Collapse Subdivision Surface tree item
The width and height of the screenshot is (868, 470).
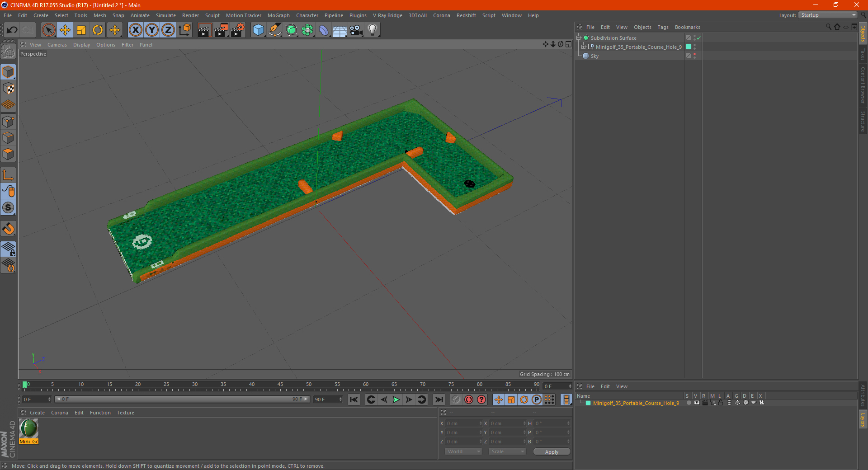579,38
